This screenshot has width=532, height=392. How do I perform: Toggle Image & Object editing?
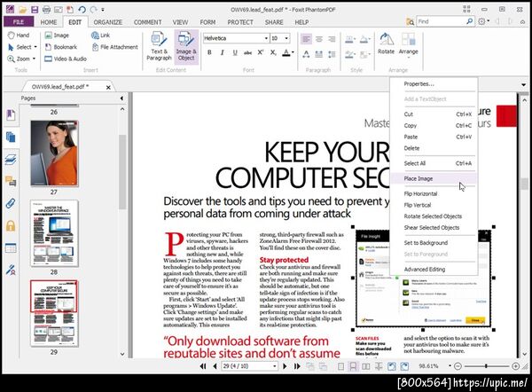(186, 46)
